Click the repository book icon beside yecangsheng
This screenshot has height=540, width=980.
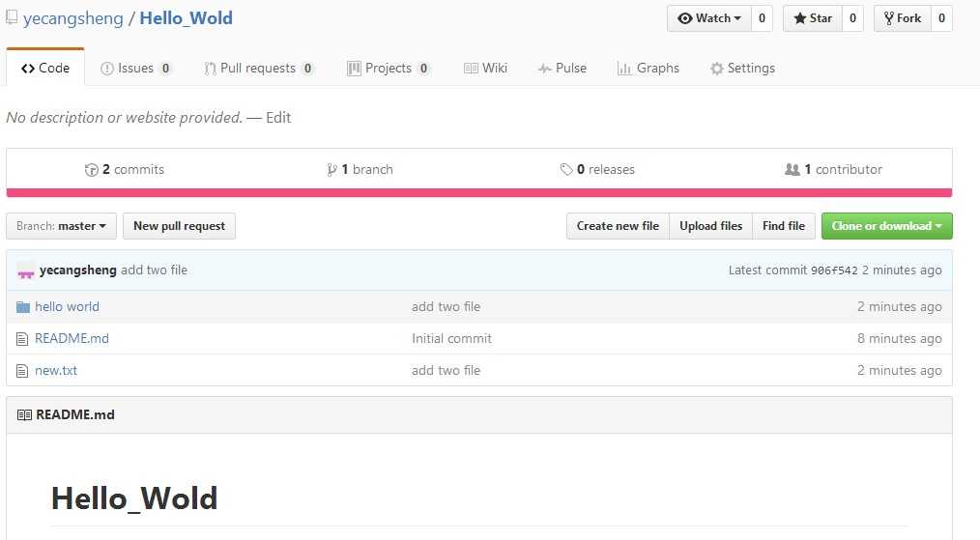[x=12, y=17]
